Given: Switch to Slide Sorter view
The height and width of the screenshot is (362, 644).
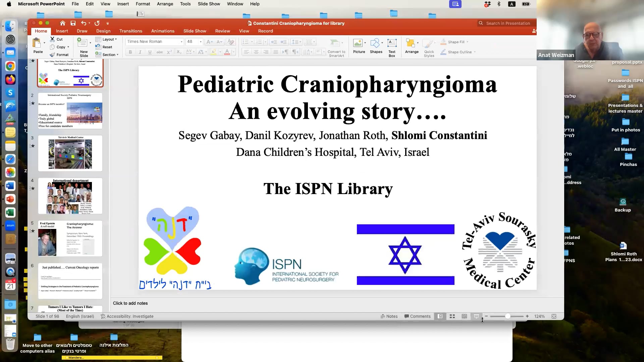Looking at the screenshot, I should point(452,316).
